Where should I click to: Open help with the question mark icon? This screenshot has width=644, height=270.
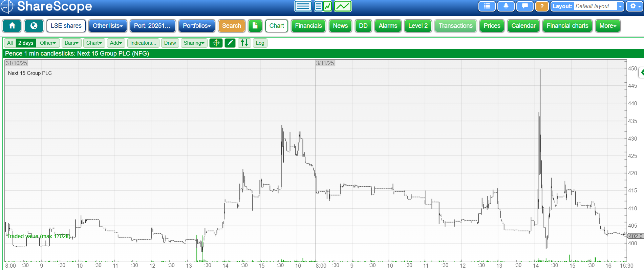542,6
